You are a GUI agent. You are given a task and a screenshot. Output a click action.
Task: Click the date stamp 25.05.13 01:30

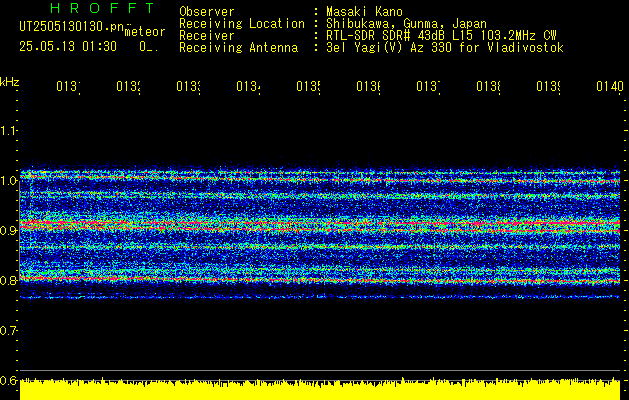pyautogui.click(x=68, y=47)
